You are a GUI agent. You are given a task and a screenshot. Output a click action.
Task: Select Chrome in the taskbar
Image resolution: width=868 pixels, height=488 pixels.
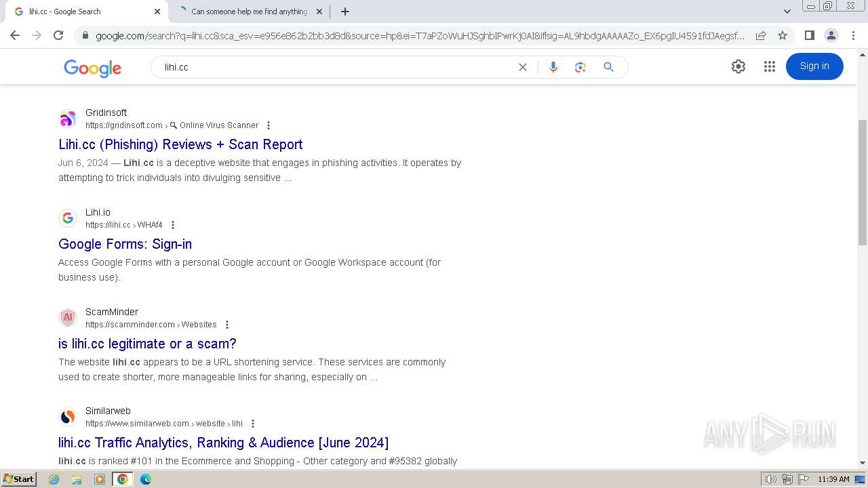click(122, 479)
